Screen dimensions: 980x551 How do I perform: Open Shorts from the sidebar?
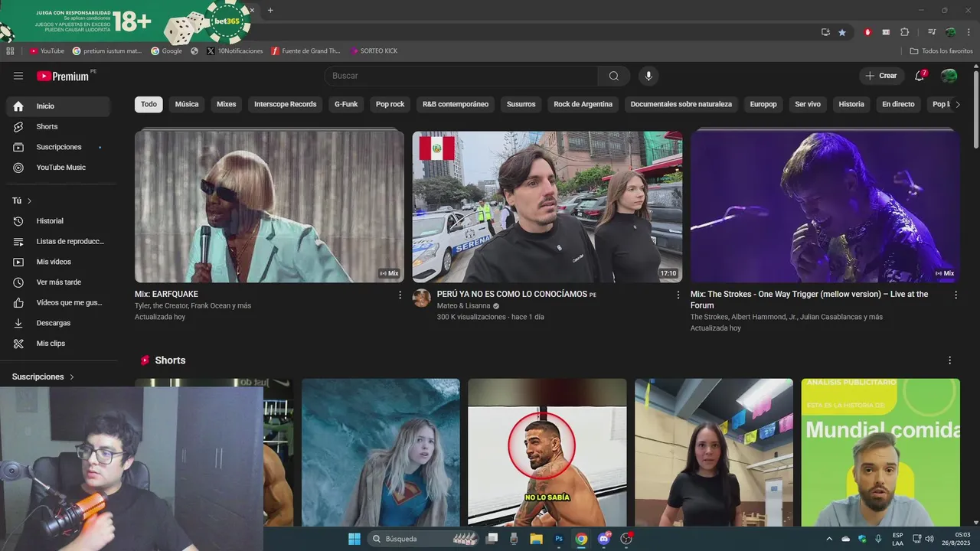pyautogui.click(x=58, y=126)
